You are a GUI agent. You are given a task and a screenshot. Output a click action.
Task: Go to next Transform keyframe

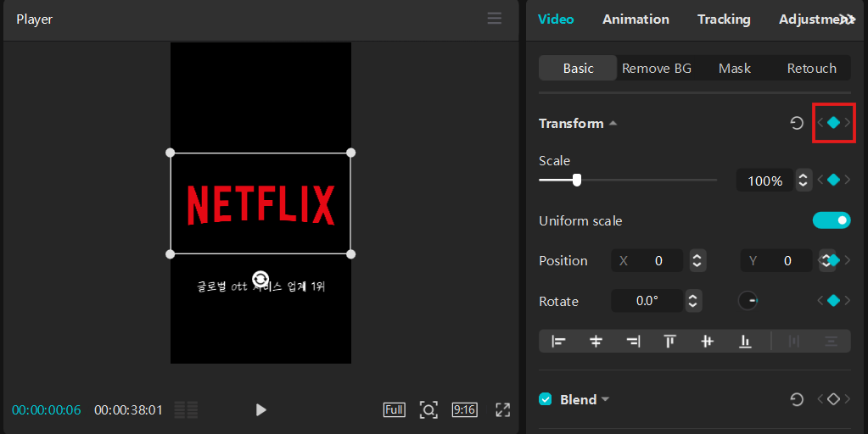point(848,123)
